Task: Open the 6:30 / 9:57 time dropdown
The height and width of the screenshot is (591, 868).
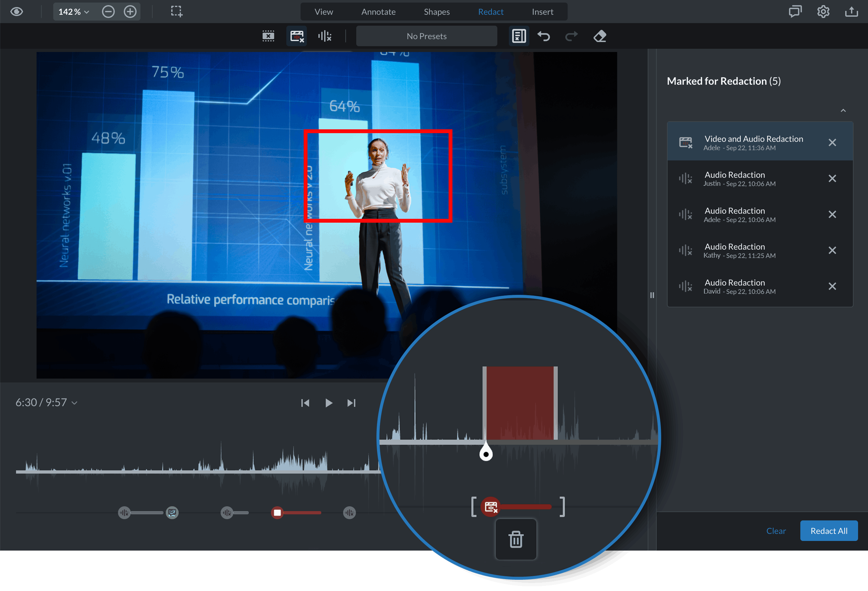Action: pyautogui.click(x=46, y=403)
